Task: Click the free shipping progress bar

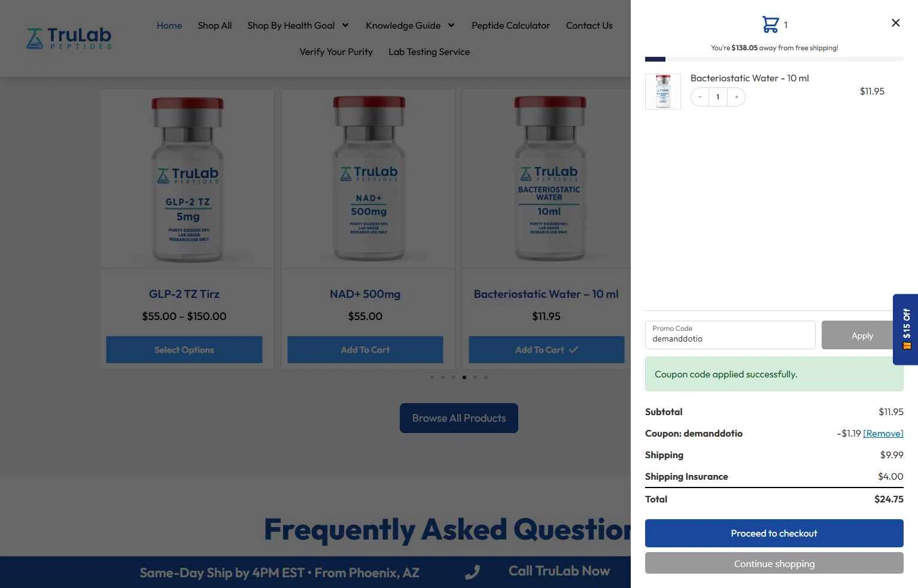Action: [774, 59]
